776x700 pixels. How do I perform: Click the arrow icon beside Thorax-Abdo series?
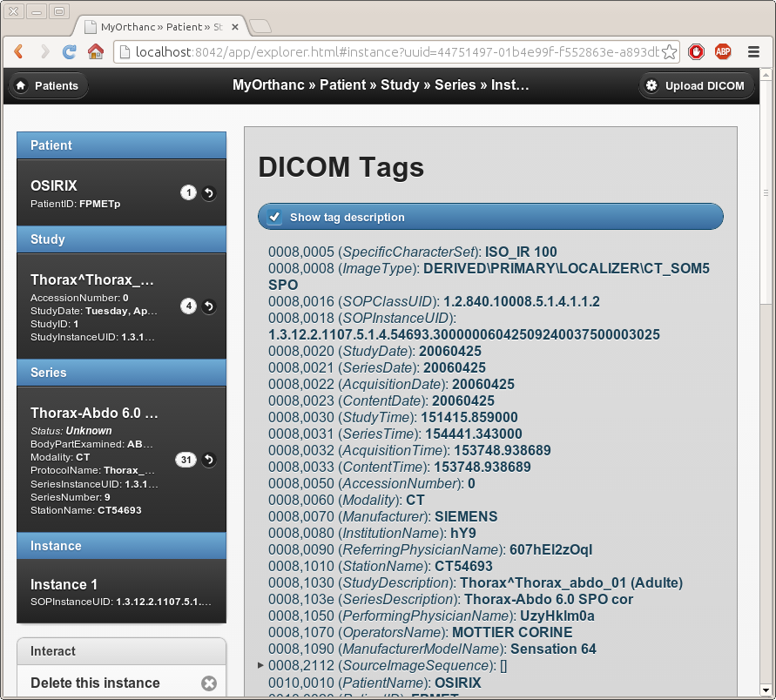209,460
